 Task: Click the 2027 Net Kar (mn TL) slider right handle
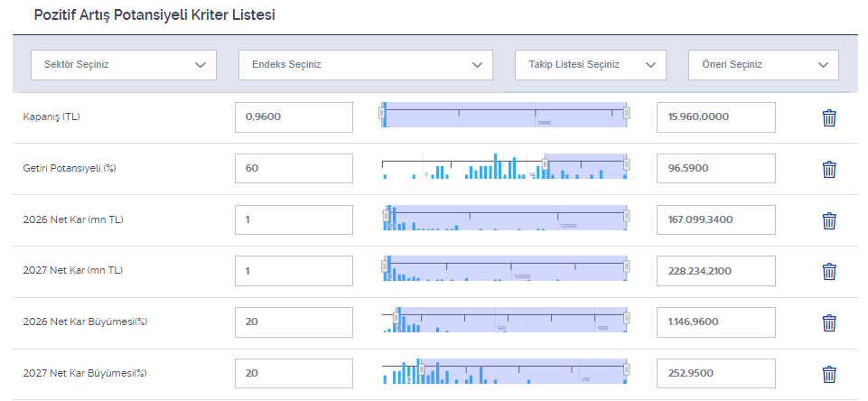tap(627, 266)
